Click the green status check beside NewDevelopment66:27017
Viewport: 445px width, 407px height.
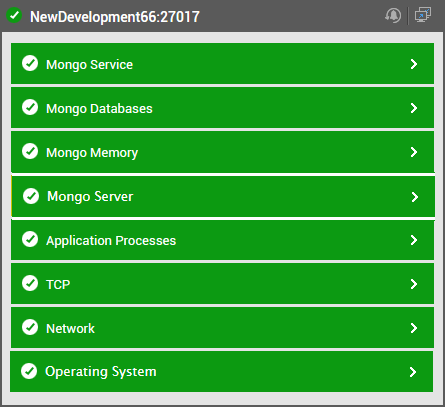(14, 16)
